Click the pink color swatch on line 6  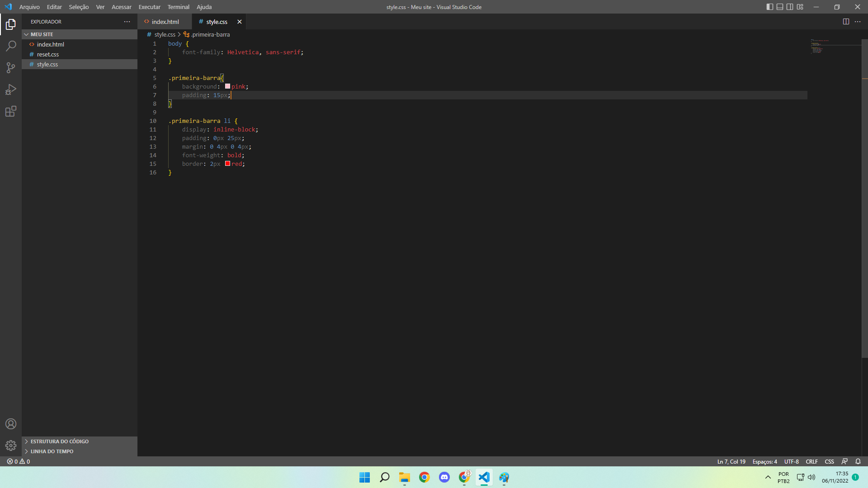[227, 86]
